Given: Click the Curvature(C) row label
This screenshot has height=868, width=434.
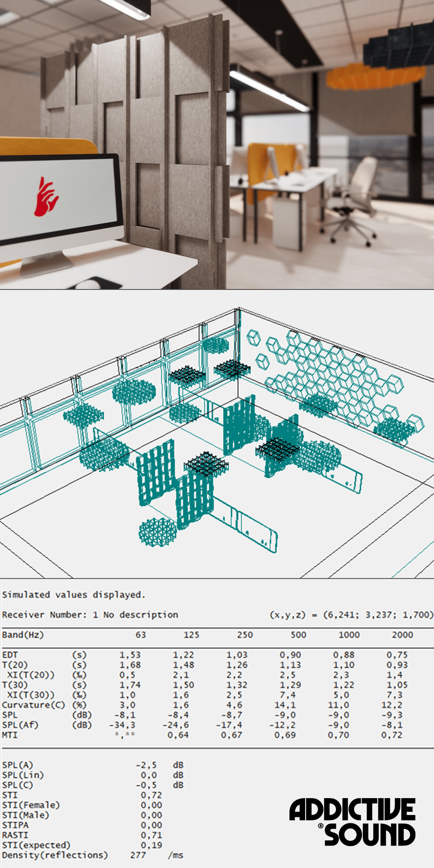Looking at the screenshot, I should tap(33, 705).
